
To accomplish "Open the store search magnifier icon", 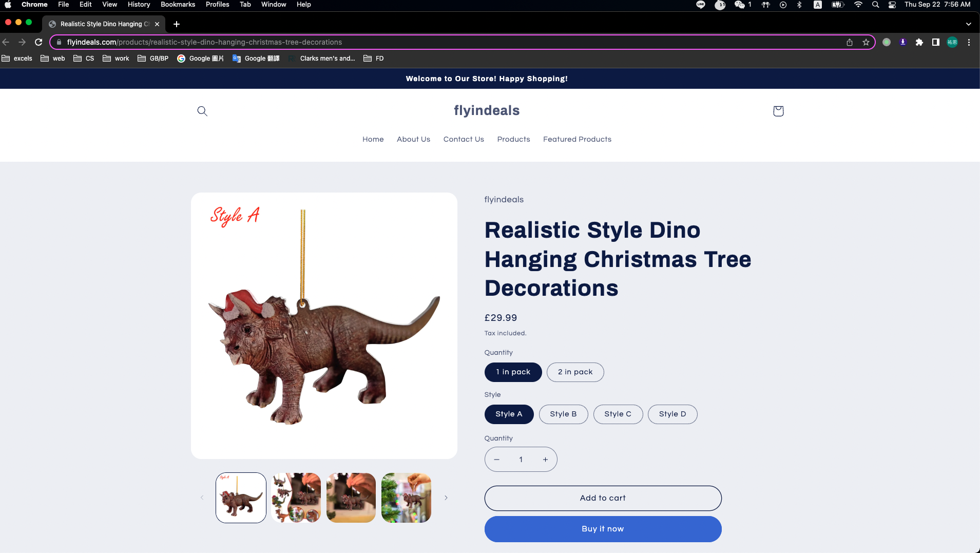I will click(202, 111).
